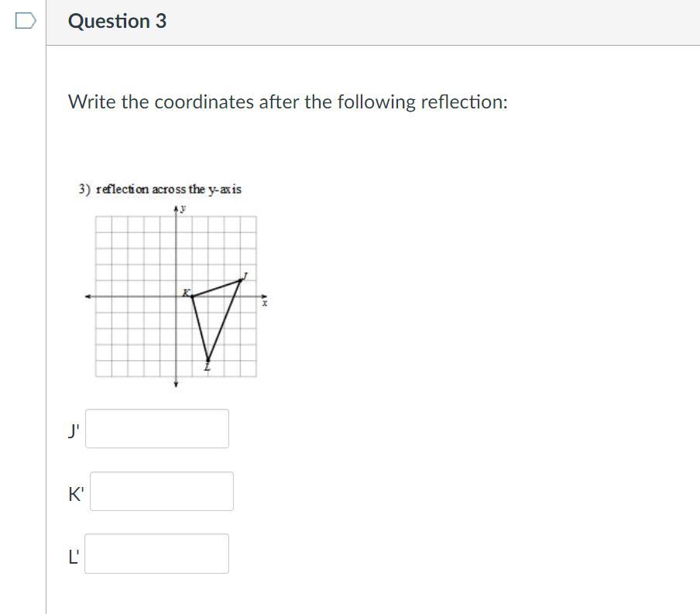Click the "Write the coordinates" instruction text
This screenshot has height=614, width=700.
(x=288, y=101)
